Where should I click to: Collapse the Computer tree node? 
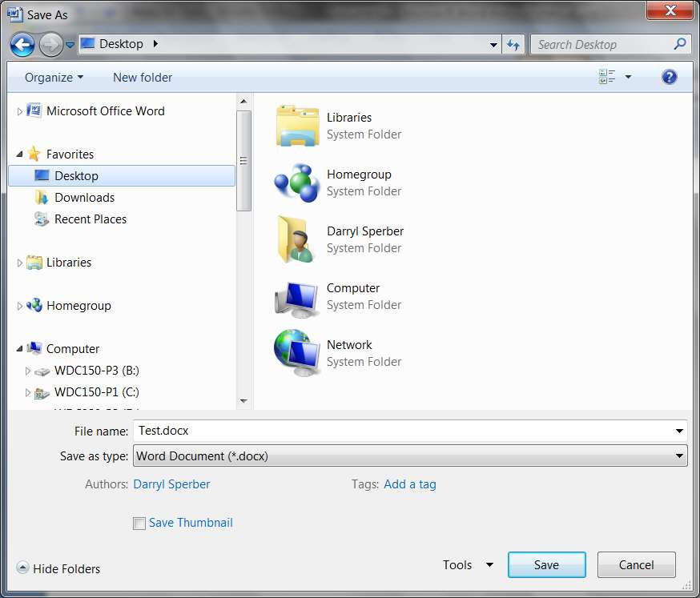point(19,349)
